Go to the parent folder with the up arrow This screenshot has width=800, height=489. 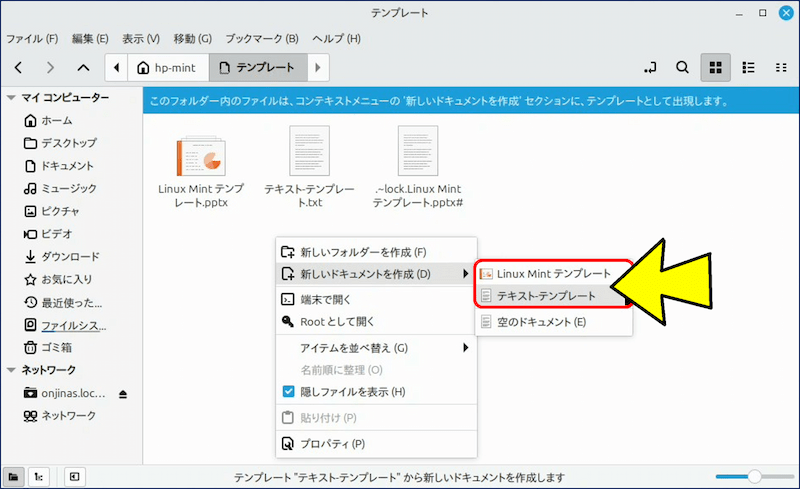pos(83,67)
